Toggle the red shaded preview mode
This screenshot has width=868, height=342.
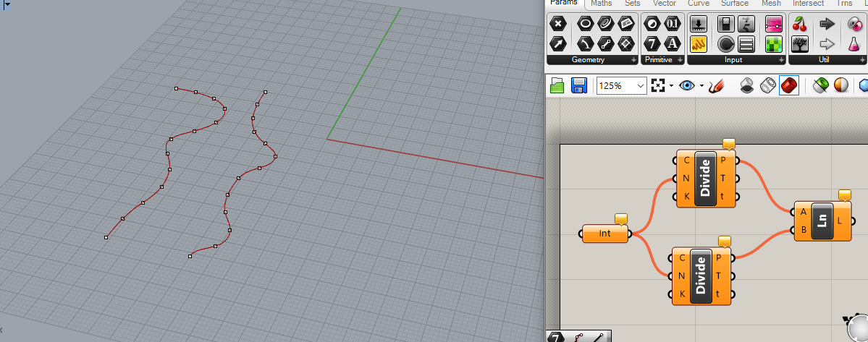789,85
